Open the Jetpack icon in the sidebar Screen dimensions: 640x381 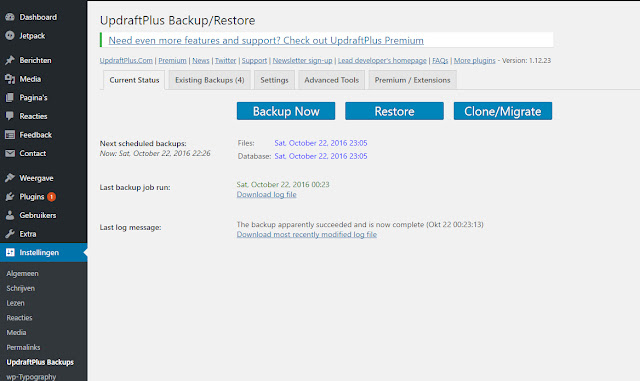[10, 36]
